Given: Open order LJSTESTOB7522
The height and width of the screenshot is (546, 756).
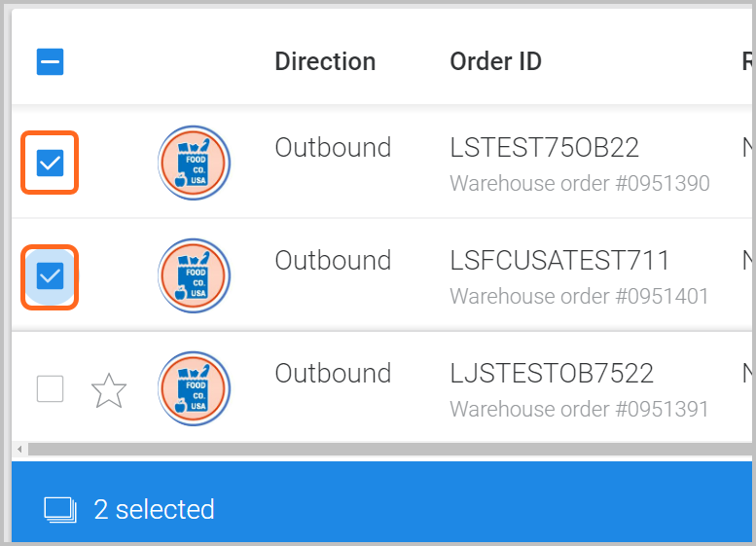Looking at the screenshot, I should tap(552, 374).
